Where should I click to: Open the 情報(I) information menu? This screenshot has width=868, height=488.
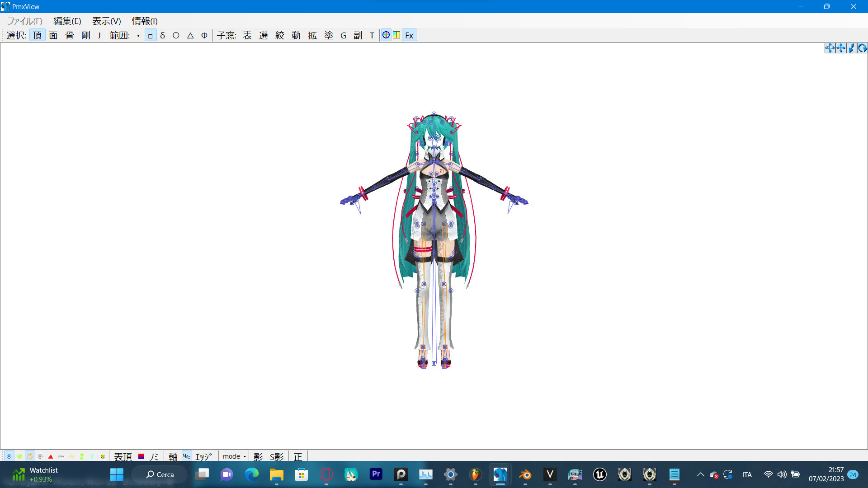click(144, 21)
